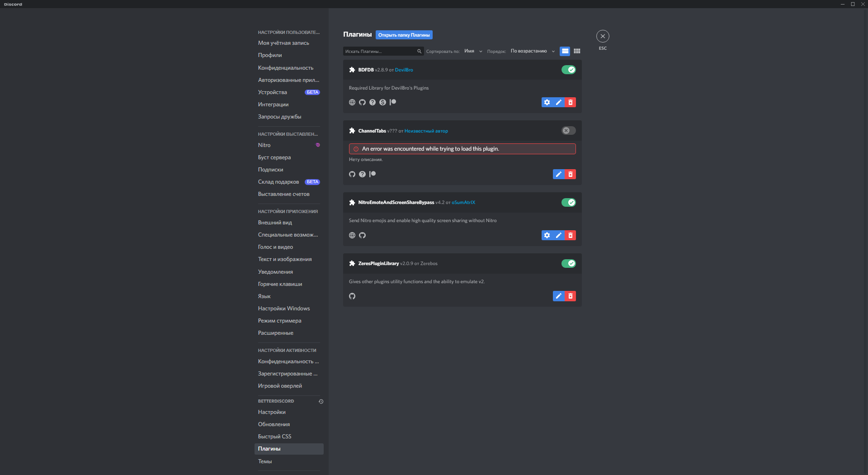Open Быстрый CSS editor page
The width and height of the screenshot is (868, 475).
pos(289,437)
